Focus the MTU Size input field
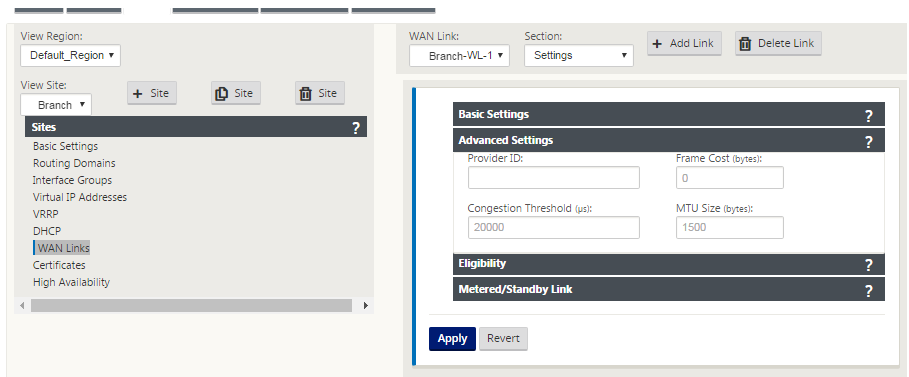This screenshot has width=909, height=377. pyautogui.click(x=730, y=227)
